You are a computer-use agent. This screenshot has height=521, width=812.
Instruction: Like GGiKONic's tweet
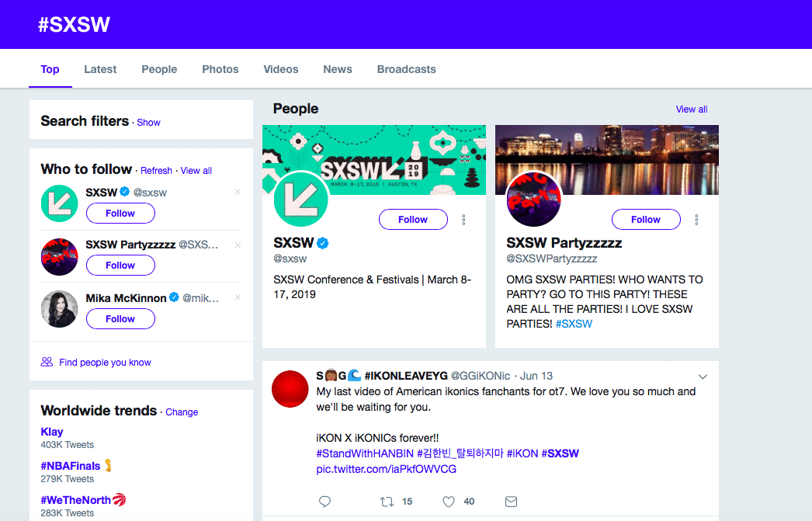click(449, 501)
